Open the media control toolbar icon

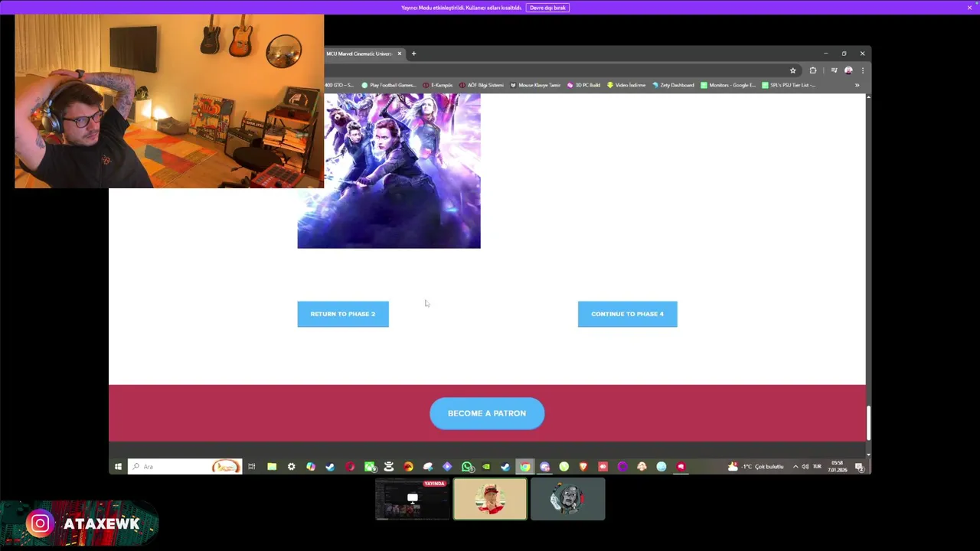pos(834,70)
